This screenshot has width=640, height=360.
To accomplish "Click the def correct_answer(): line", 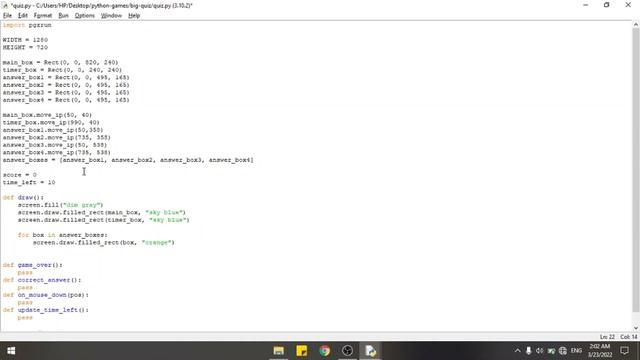I will point(42,280).
